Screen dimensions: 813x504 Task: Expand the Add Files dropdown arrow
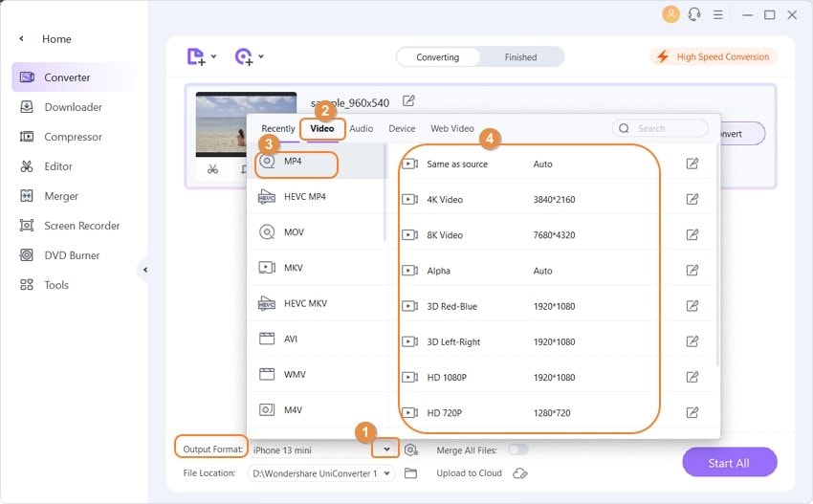[x=213, y=56]
